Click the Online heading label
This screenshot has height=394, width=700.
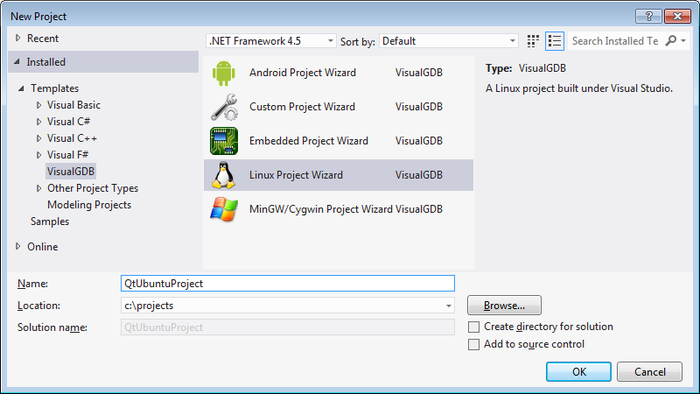(x=42, y=247)
